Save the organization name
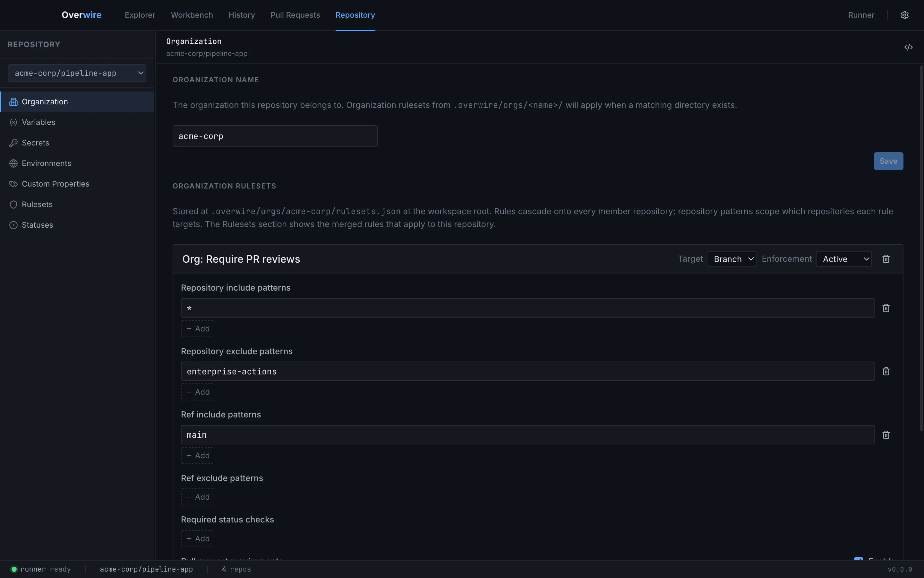Image resolution: width=924 pixels, height=578 pixels. point(888,161)
